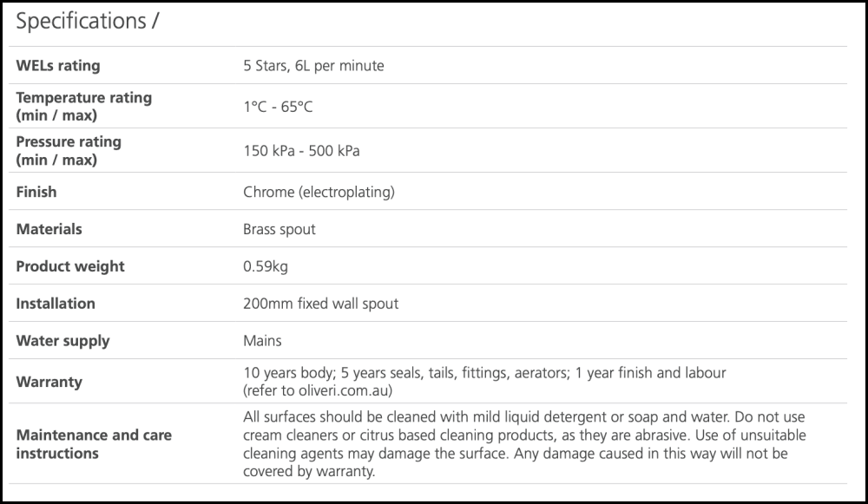Viewport: 868px width, 504px height.
Task: Click the Warranty row label
Action: (x=49, y=382)
